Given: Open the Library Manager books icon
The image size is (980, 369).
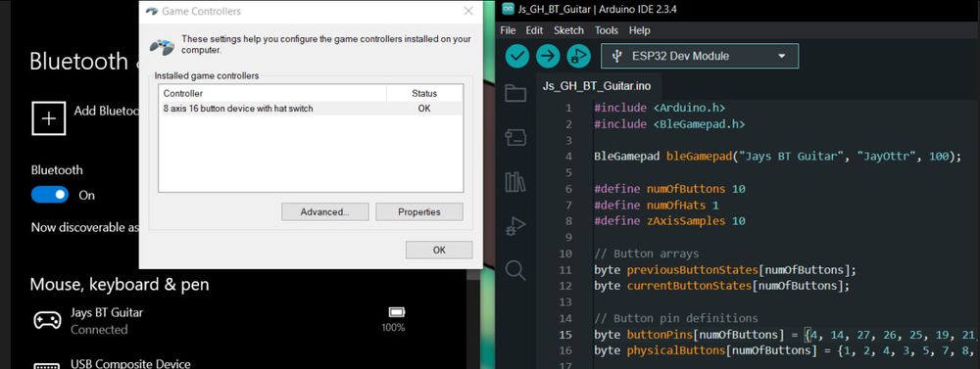Looking at the screenshot, I should 515,182.
